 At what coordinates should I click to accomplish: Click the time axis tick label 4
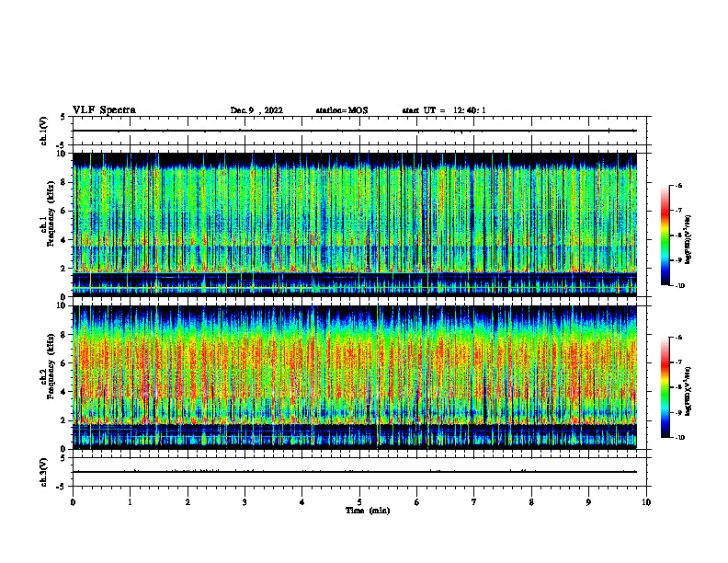tap(302, 502)
